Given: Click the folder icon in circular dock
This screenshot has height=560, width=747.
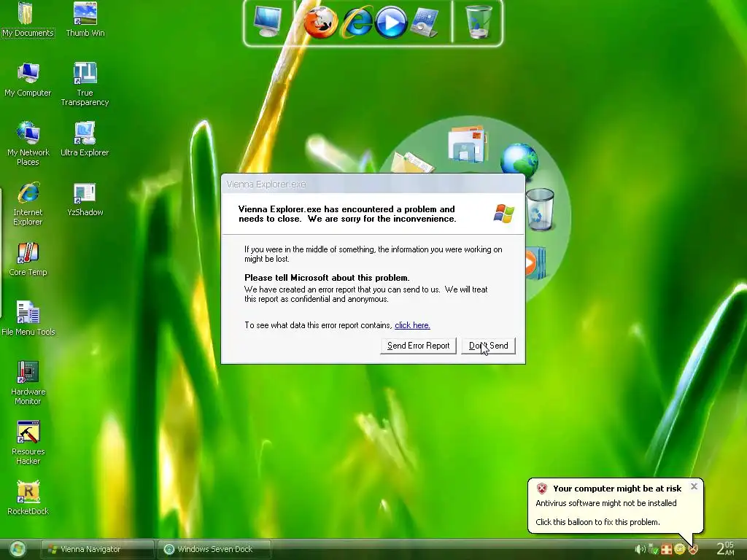Looking at the screenshot, I should pos(412,163).
